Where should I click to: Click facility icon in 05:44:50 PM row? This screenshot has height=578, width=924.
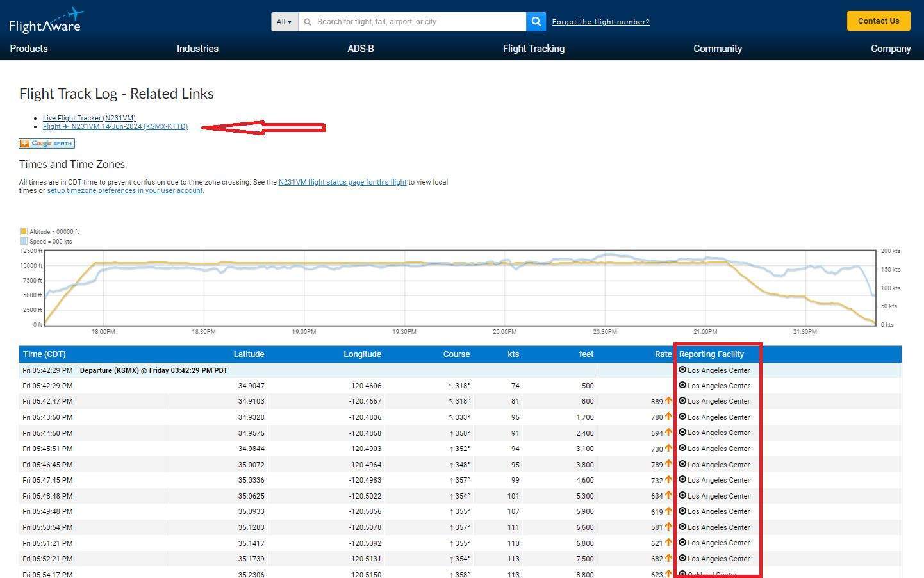click(x=682, y=432)
